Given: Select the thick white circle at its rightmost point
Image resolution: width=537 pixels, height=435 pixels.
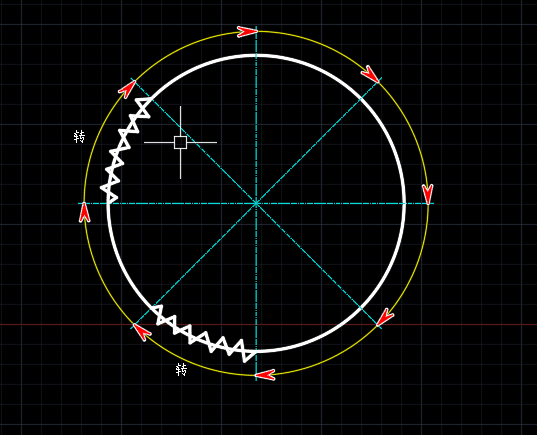Looking at the screenshot, I should pyautogui.click(x=404, y=203).
